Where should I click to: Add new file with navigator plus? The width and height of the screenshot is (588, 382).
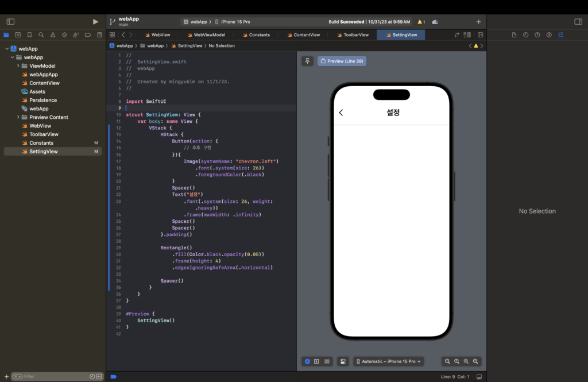[6, 376]
